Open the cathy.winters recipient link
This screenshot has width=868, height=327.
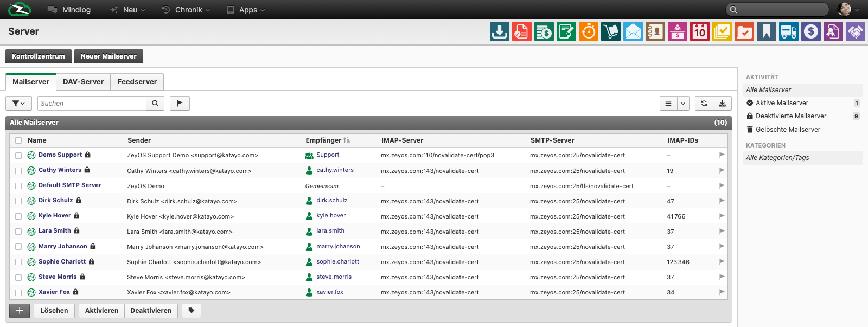pos(335,170)
